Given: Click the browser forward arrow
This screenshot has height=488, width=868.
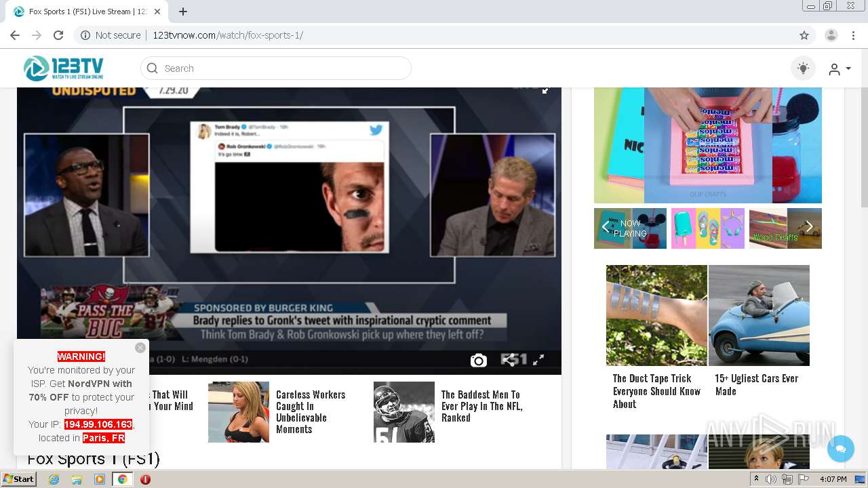Looking at the screenshot, I should click(x=37, y=35).
